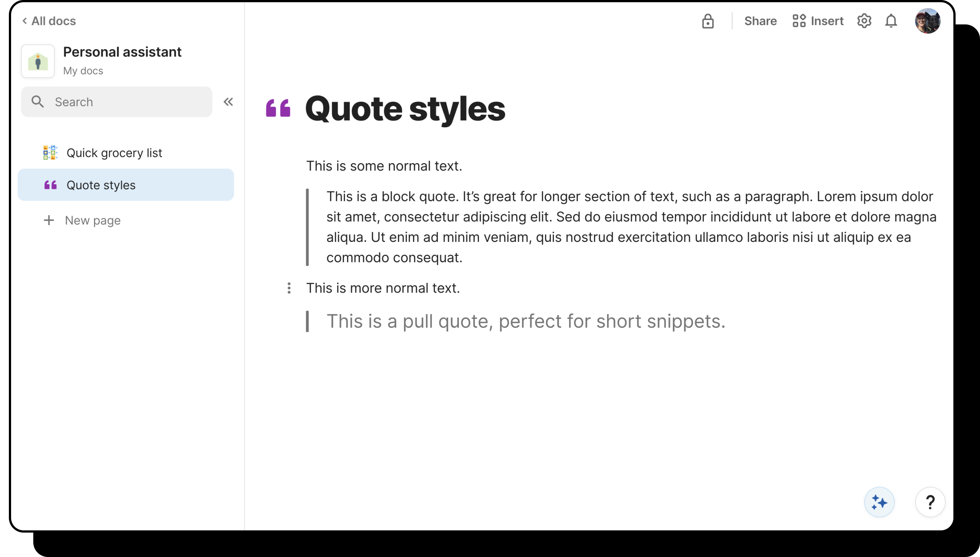Go back to All docs
The width and height of the screenshot is (980, 557).
[x=49, y=21]
